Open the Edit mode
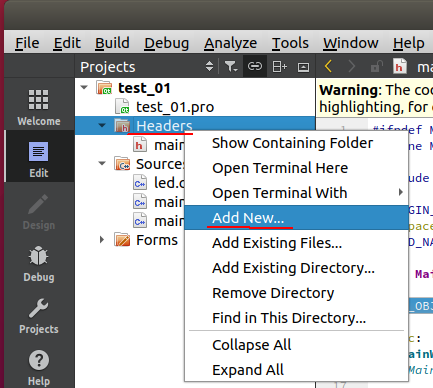433x388 pixels. tap(39, 158)
